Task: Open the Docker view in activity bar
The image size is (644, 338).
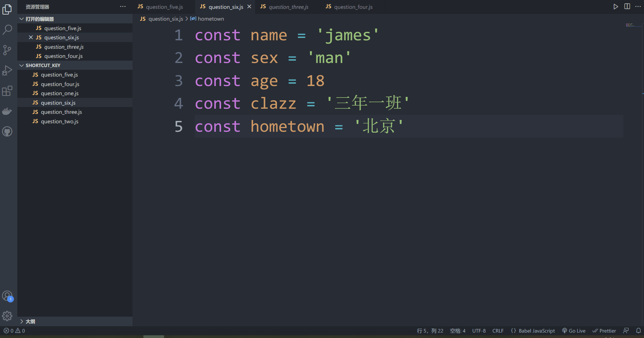Action: 7,111
